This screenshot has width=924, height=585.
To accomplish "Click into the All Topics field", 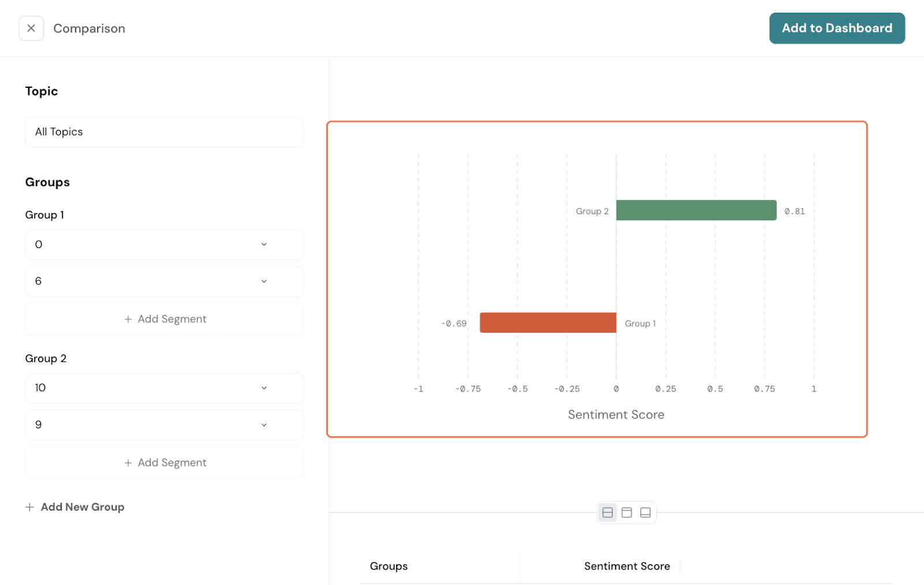I will [164, 132].
